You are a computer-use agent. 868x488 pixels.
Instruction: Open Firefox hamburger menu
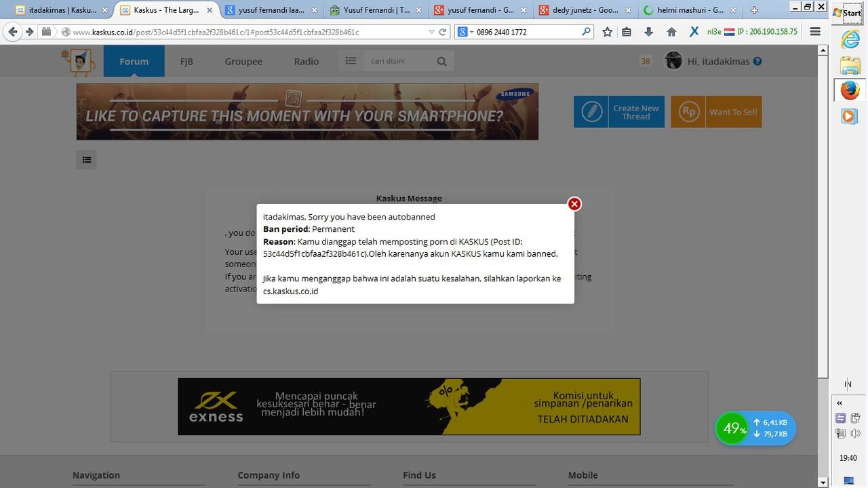point(815,32)
